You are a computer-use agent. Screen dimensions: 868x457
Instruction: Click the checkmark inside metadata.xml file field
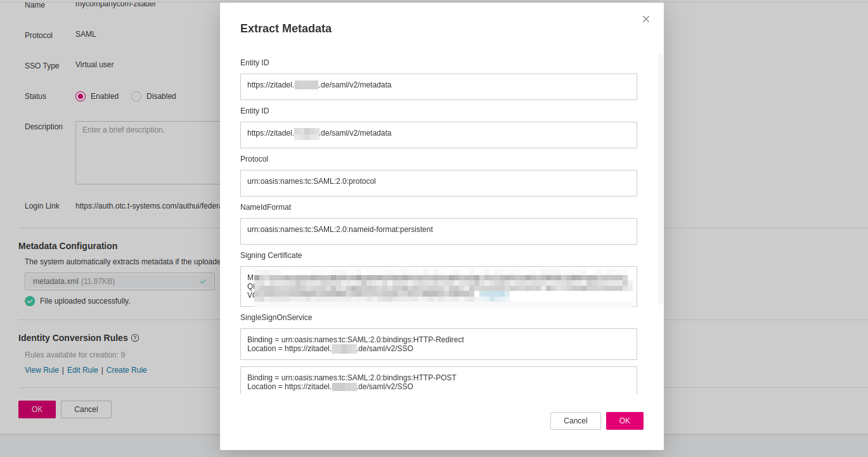[203, 281]
